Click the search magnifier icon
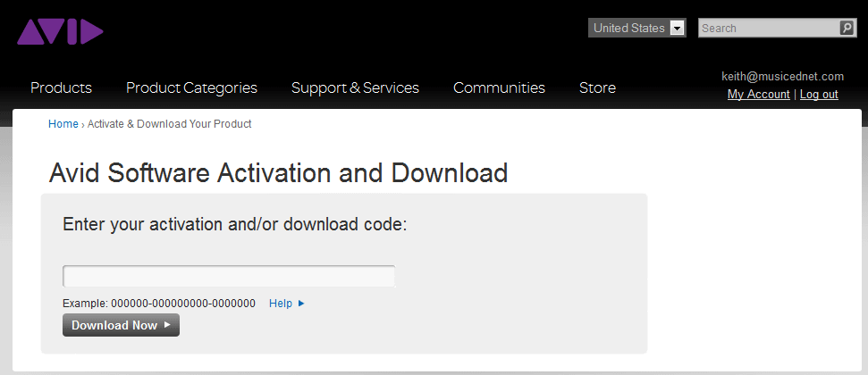868x375 pixels. 847,29
